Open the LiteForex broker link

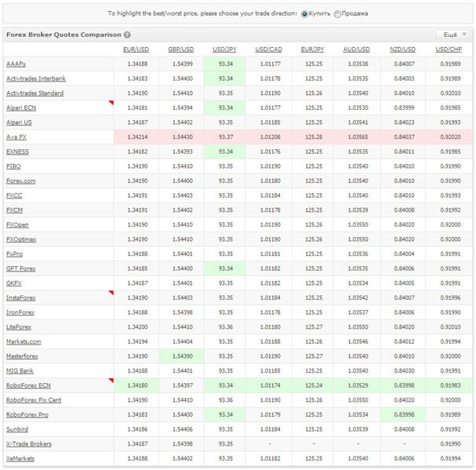tap(19, 327)
